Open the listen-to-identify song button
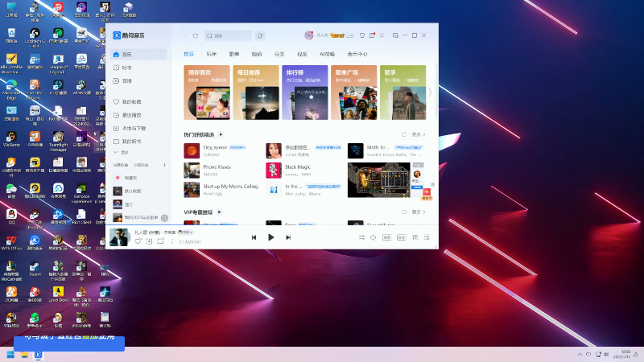 [260, 35]
